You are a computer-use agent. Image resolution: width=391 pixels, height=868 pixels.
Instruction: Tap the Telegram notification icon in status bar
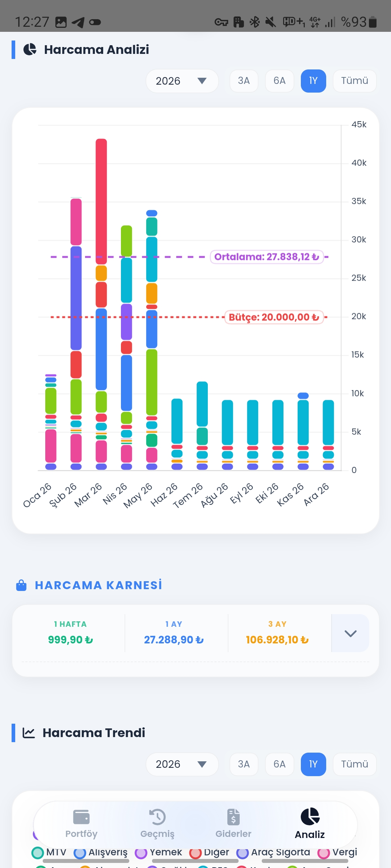[78, 22]
